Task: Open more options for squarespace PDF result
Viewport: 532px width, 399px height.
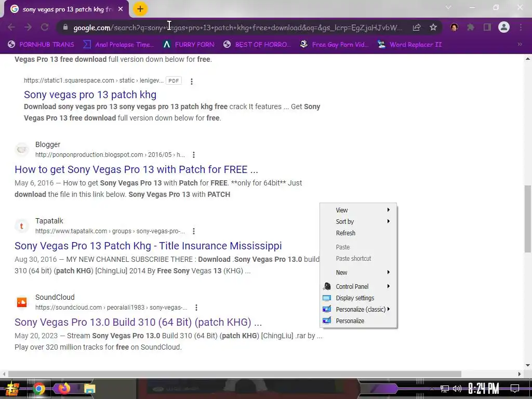Action: [x=192, y=82]
